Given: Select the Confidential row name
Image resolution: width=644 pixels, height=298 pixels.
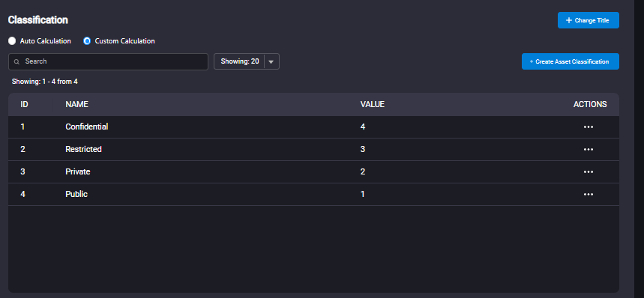Looking at the screenshot, I should coord(87,127).
